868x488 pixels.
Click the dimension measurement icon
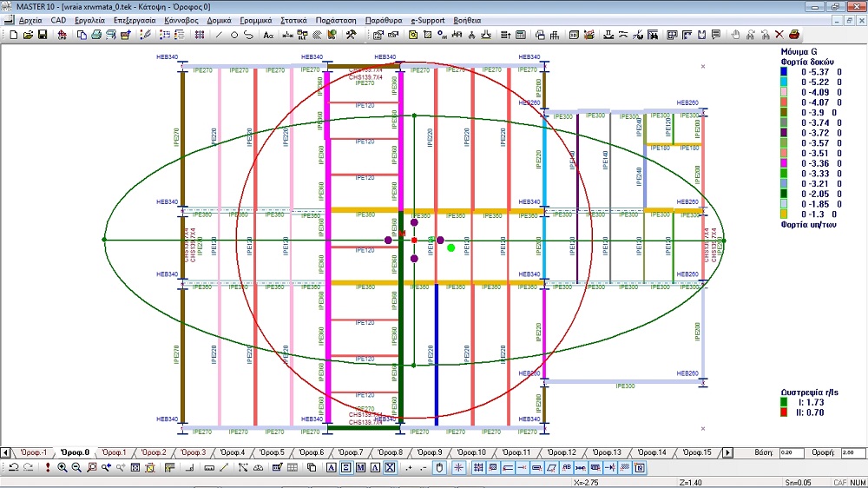pyautogui.click(x=288, y=35)
